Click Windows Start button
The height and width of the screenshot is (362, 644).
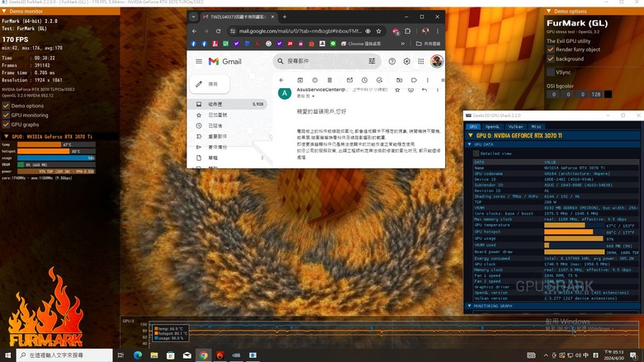pos(7,355)
